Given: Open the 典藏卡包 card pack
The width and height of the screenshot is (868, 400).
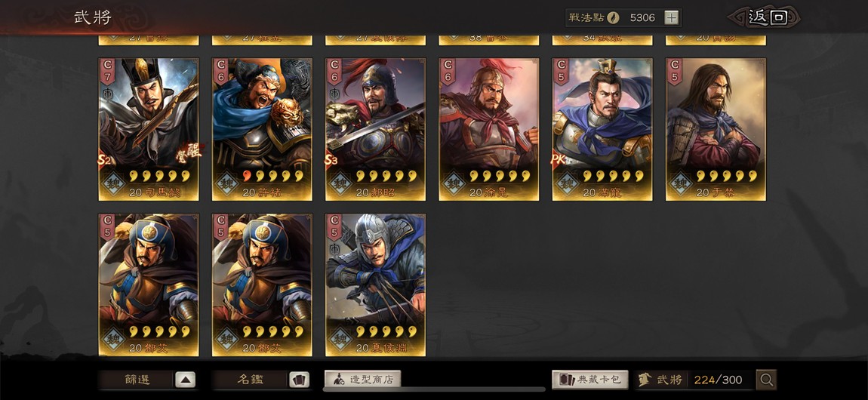Looking at the screenshot, I should [589, 380].
